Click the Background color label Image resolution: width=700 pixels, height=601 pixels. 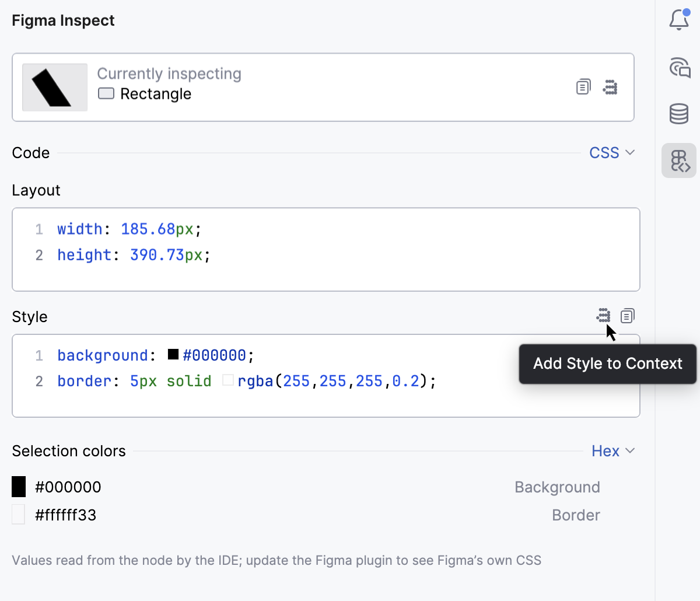click(557, 487)
